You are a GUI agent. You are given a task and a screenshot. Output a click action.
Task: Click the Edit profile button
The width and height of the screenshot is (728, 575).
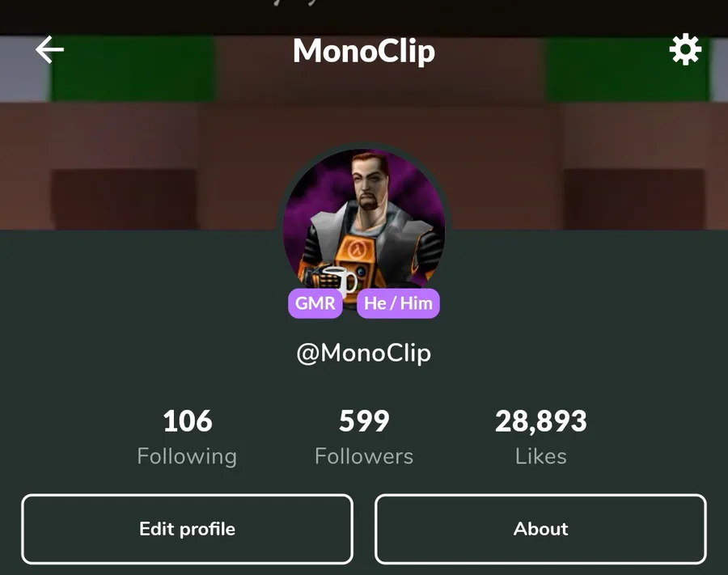(187, 529)
